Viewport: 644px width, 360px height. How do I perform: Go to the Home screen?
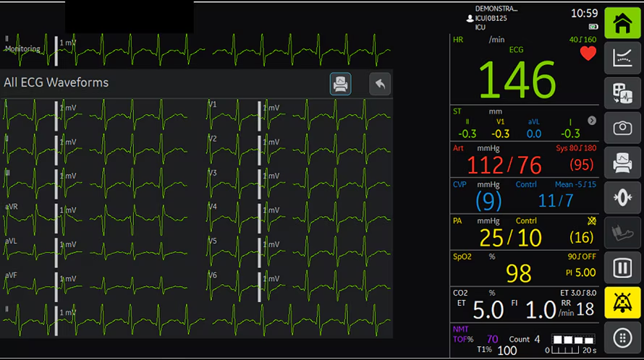pyautogui.click(x=622, y=24)
